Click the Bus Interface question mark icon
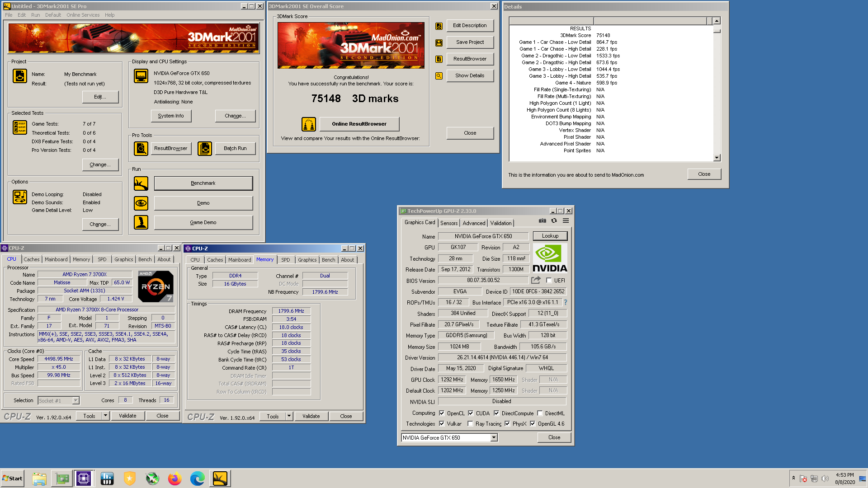 pos(565,302)
